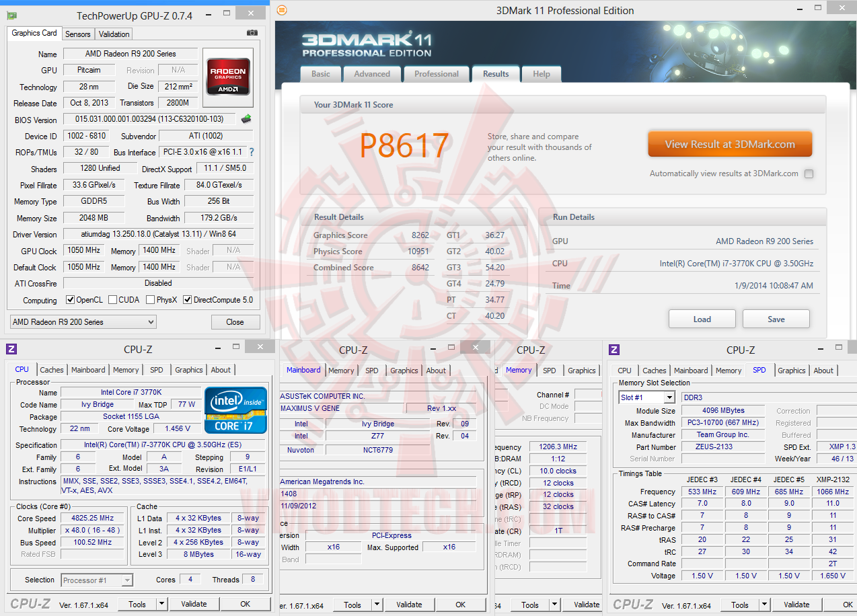Click the Driver Version field in GPU-Z
857x616 pixels.
pos(158,234)
